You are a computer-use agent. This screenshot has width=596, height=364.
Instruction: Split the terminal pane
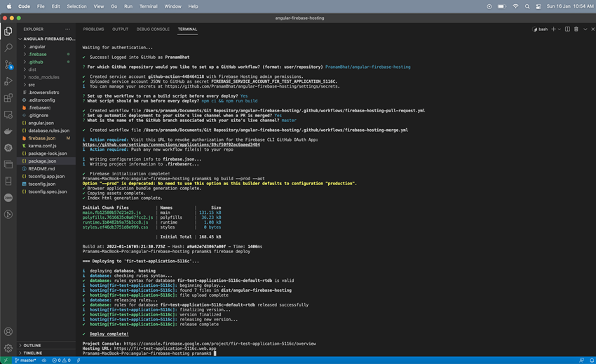[567, 29]
